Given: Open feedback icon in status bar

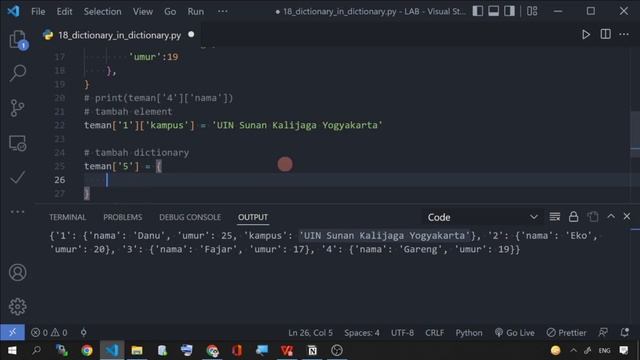Looking at the screenshot, I should [x=603, y=333].
